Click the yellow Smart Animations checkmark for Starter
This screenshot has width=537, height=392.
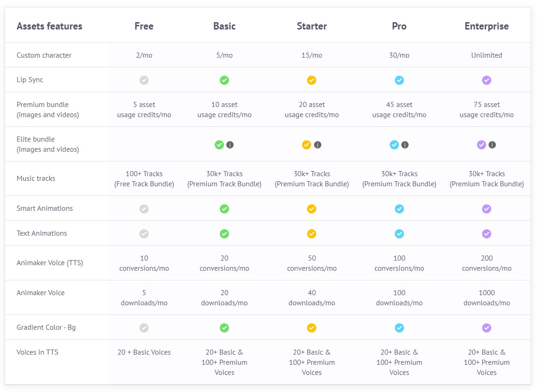pyautogui.click(x=312, y=209)
